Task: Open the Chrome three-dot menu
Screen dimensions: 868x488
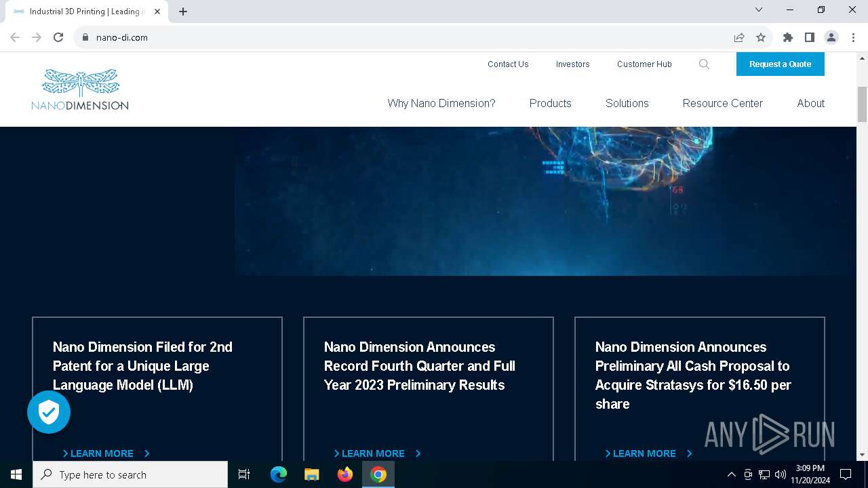Action: [853, 37]
